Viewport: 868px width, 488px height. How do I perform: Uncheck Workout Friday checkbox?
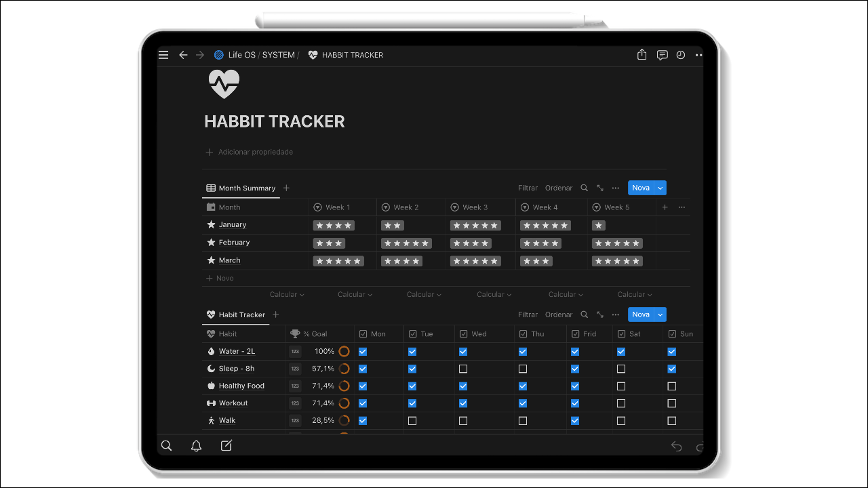(x=575, y=403)
